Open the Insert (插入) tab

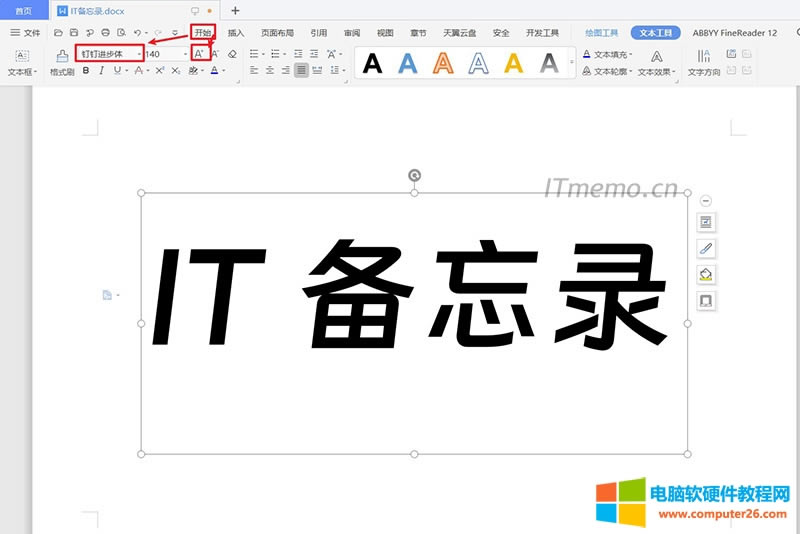[236, 33]
